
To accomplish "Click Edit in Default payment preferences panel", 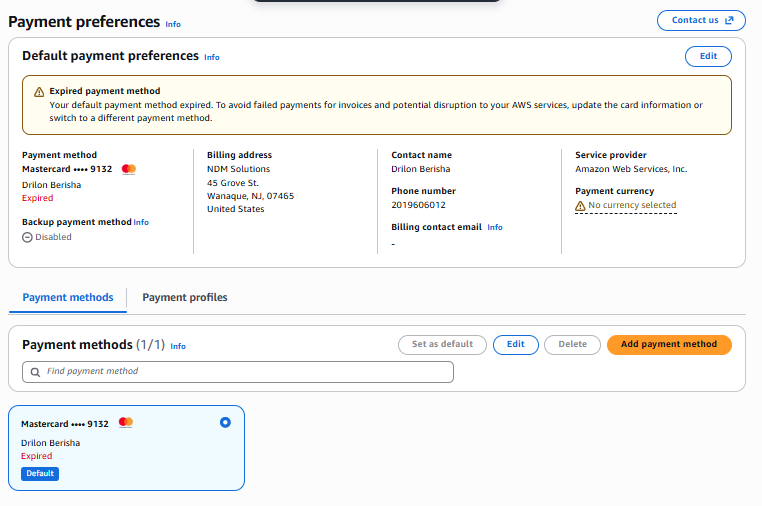I will tap(708, 56).
